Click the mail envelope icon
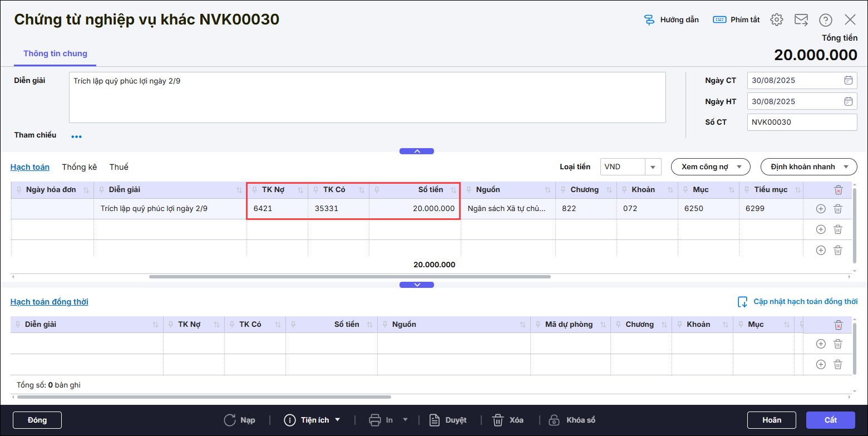The image size is (868, 436). 801,20
